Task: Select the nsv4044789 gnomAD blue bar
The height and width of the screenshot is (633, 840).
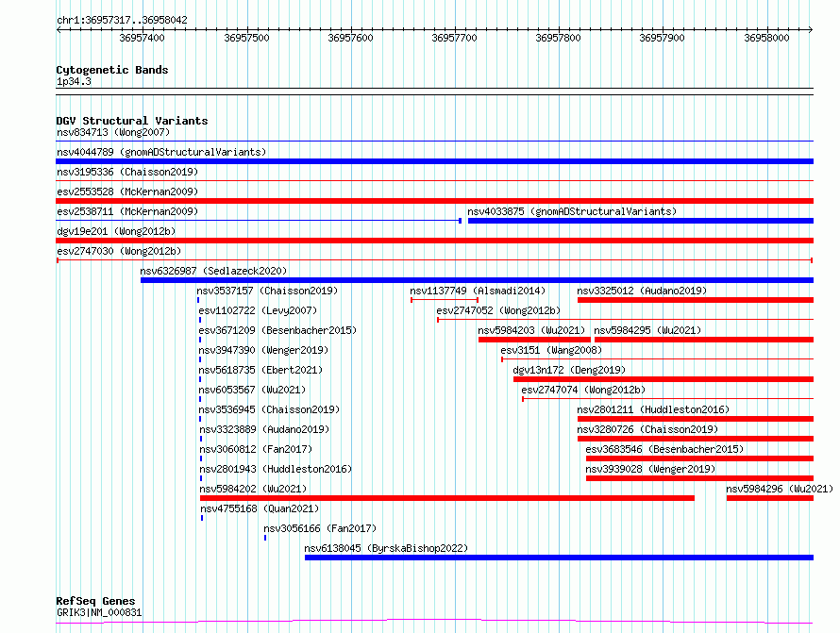Action: point(434,161)
